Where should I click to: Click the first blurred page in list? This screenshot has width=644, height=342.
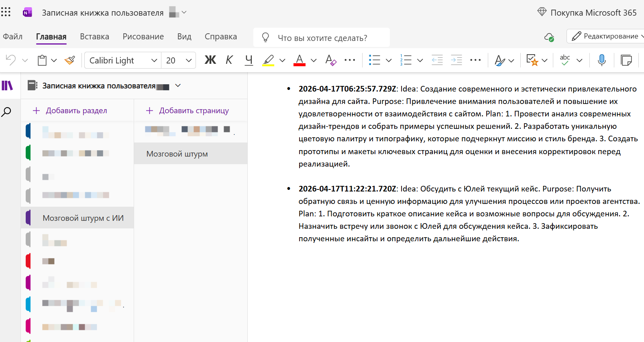tap(191, 131)
